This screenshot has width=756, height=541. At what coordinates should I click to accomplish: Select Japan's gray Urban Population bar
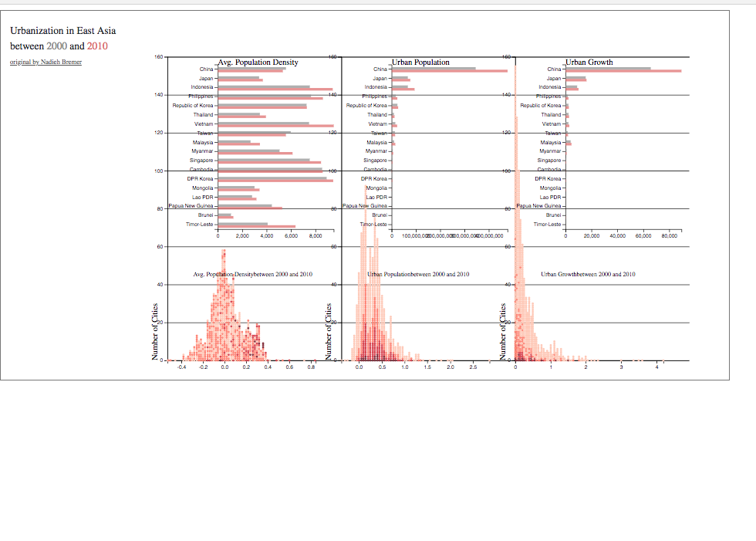[400, 78]
